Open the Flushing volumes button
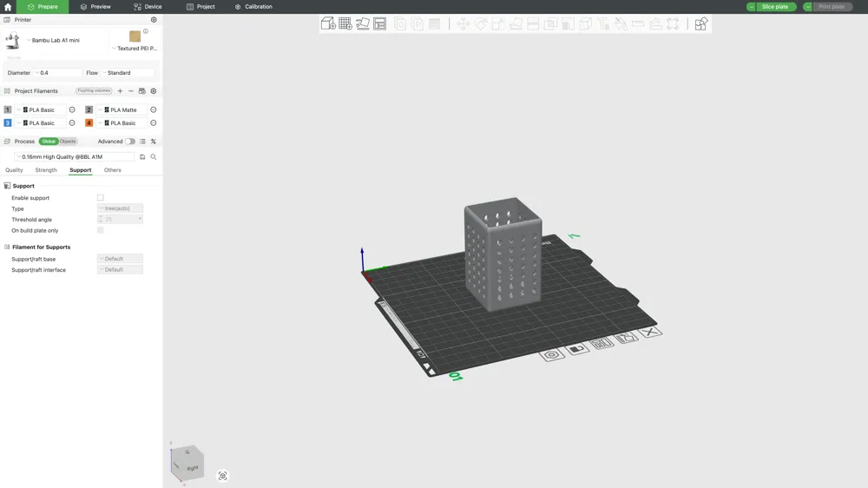Screen dimensions: 868x488 pyautogui.click(x=94, y=91)
